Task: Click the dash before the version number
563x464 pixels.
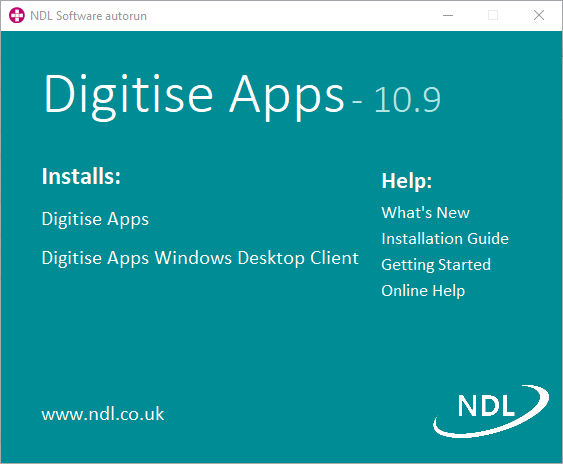Action: pyautogui.click(x=357, y=103)
